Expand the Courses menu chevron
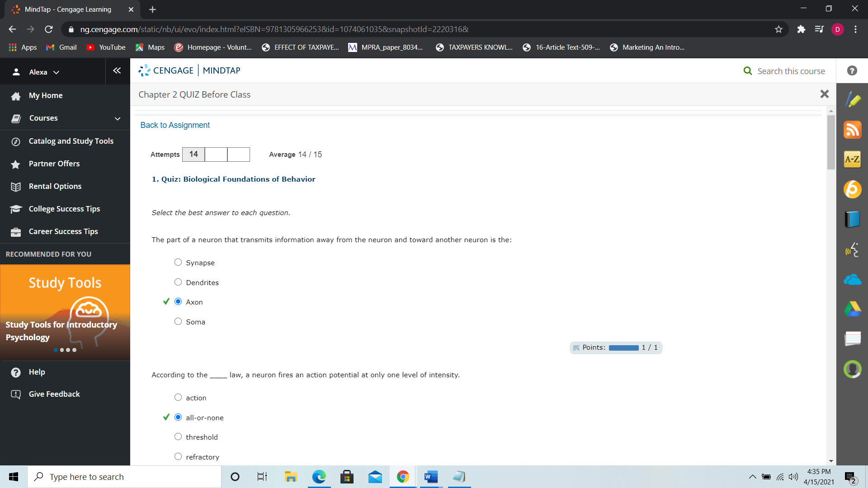Viewport: 868px width, 488px height. click(x=118, y=118)
